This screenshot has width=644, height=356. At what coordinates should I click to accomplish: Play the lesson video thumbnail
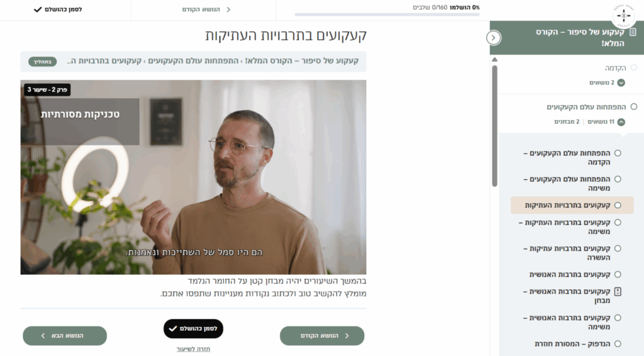[194, 177]
